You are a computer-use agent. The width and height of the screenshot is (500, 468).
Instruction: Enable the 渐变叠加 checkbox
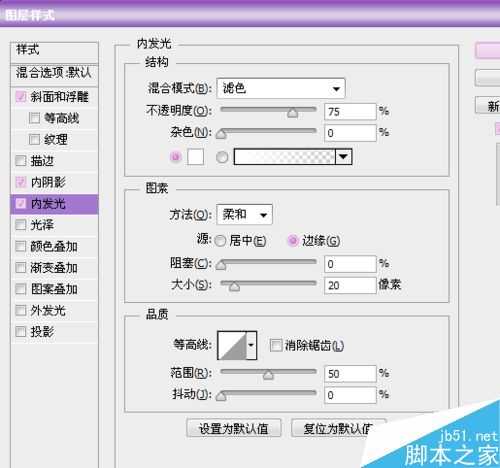[x=21, y=268]
